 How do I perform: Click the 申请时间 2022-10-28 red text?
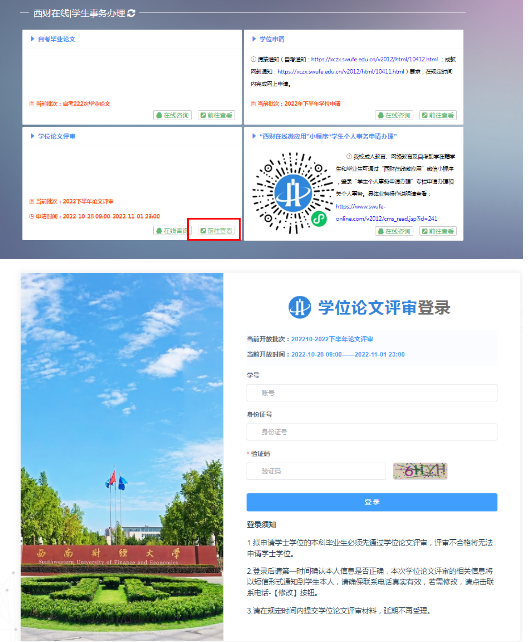(x=94, y=216)
